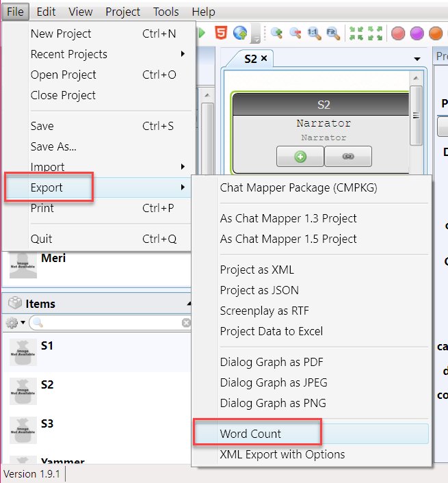This screenshot has height=483, width=448.
Task: Open the Tools menu
Action: tap(166, 12)
